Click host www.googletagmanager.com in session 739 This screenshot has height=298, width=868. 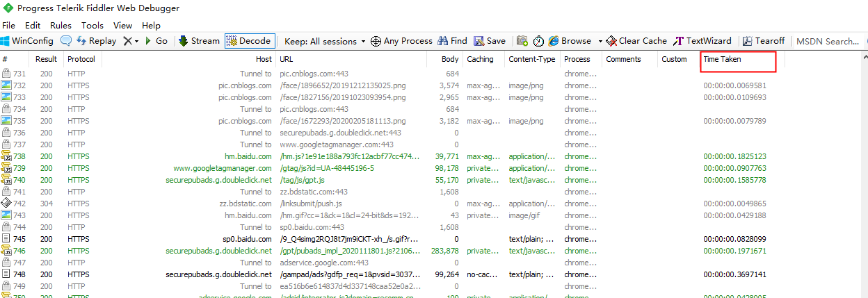(223, 168)
